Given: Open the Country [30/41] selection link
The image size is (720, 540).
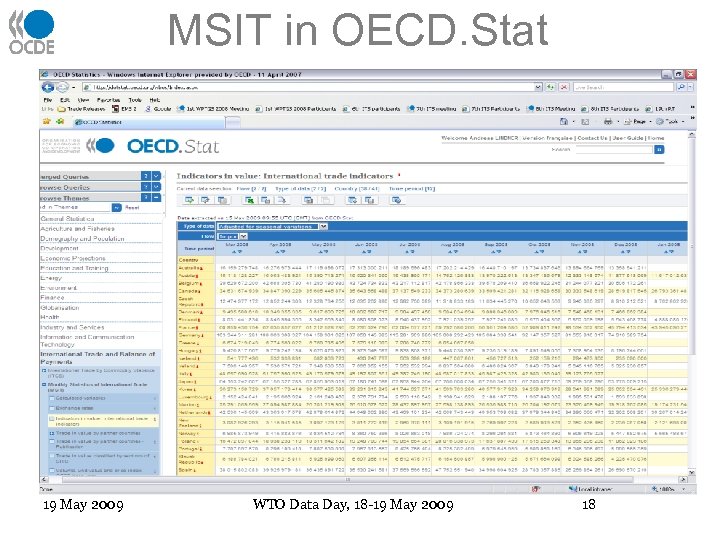Looking at the screenshot, I should tap(357, 189).
